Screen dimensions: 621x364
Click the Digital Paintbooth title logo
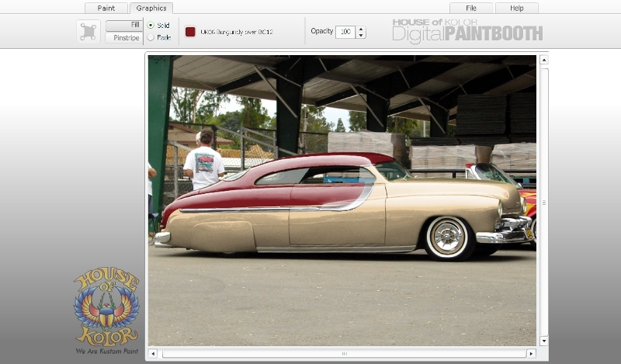467,31
